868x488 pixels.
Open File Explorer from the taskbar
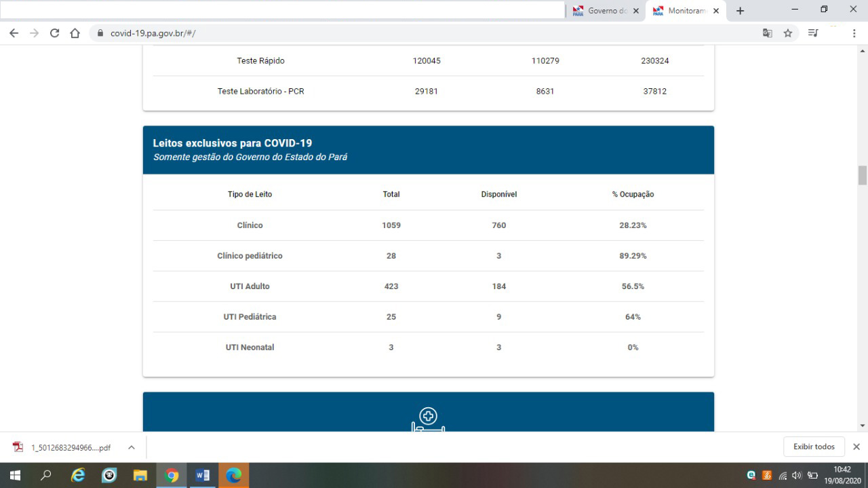click(140, 475)
